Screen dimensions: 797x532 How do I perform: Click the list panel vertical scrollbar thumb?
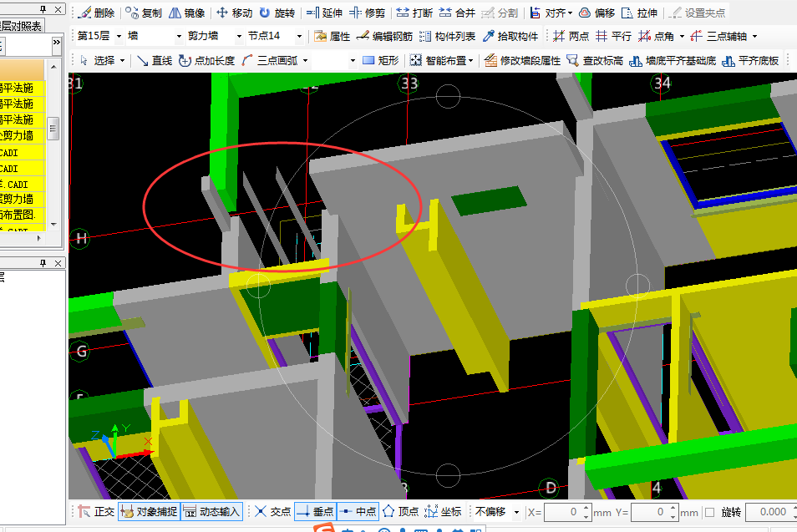(x=53, y=128)
